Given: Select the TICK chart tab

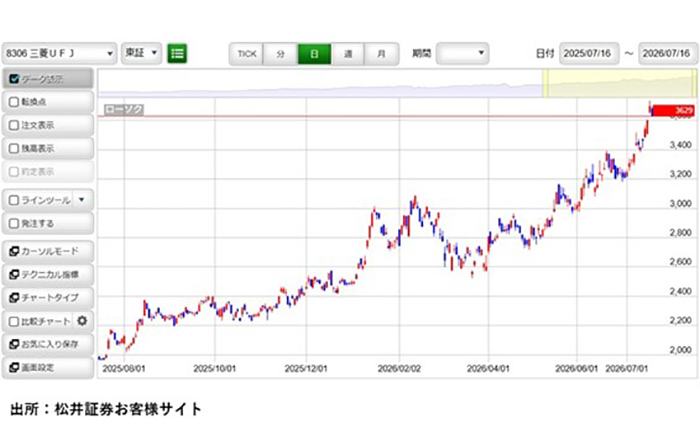Looking at the screenshot, I should (x=246, y=54).
